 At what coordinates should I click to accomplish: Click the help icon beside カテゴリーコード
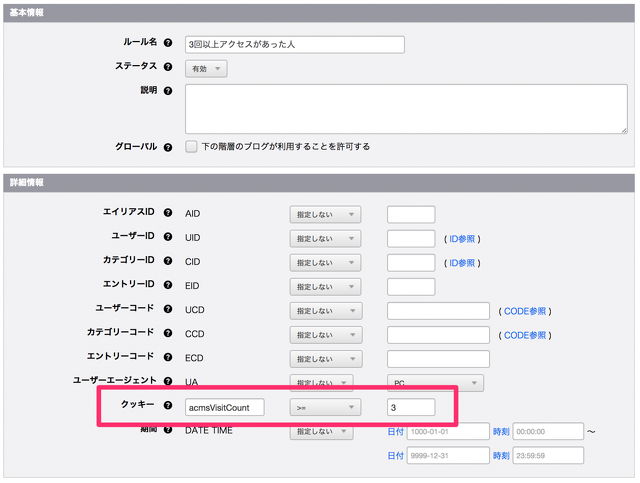167,334
